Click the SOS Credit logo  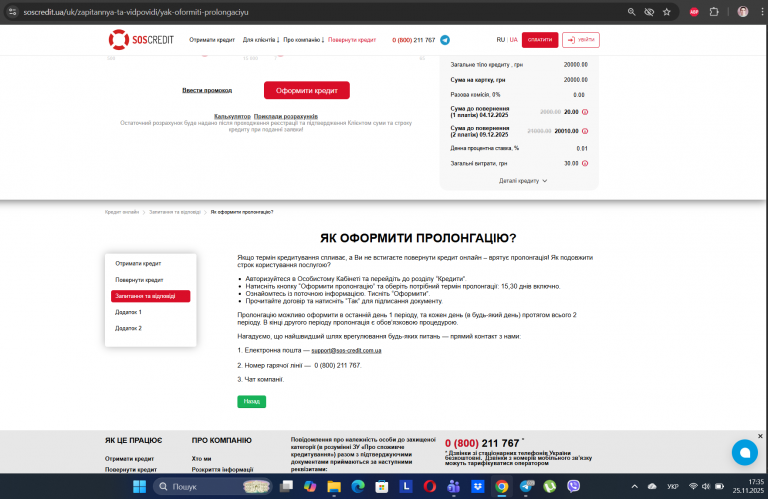141,40
